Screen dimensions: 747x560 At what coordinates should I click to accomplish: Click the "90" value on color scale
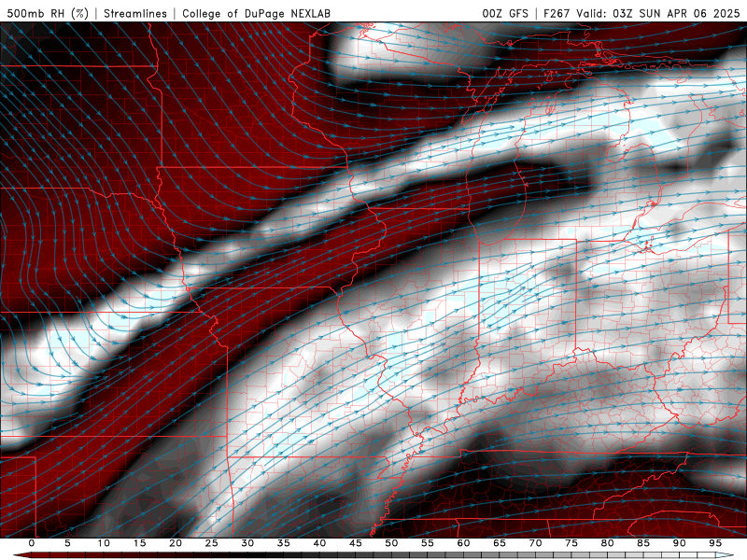click(679, 543)
